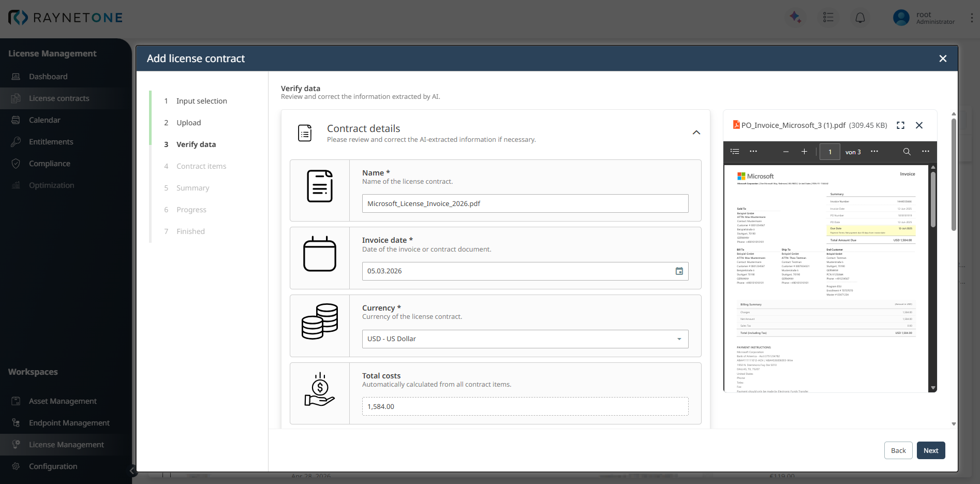Screen dimensions: 980x484
Task: Click Dashboard sidebar icon
Action: (x=16, y=77)
